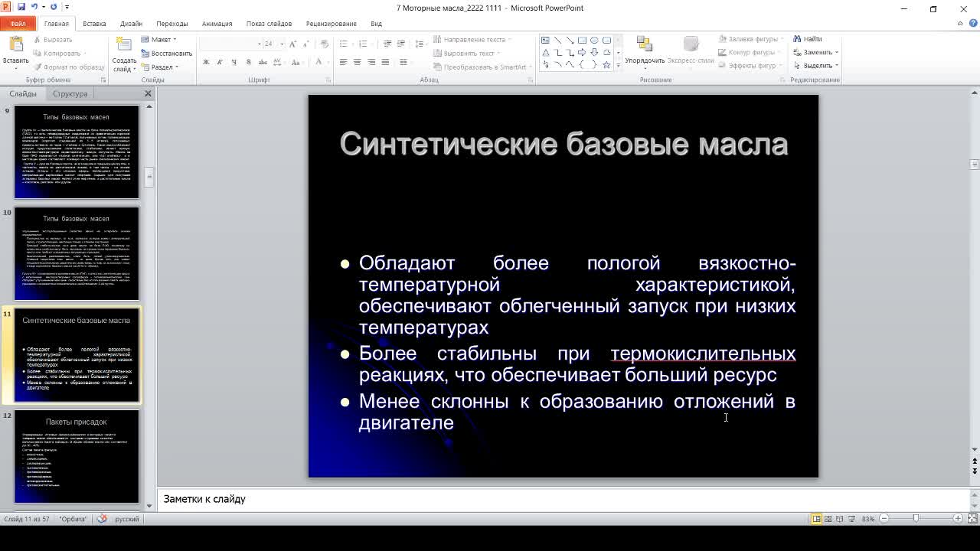Switch to the Slide Show (Показ слайдов) tab
Image resolution: width=980 pixels, height=551 pixels.
269,24
